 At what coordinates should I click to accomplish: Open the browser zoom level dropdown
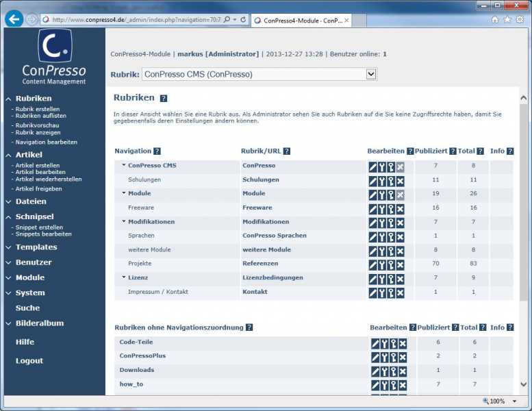point(514,401)
